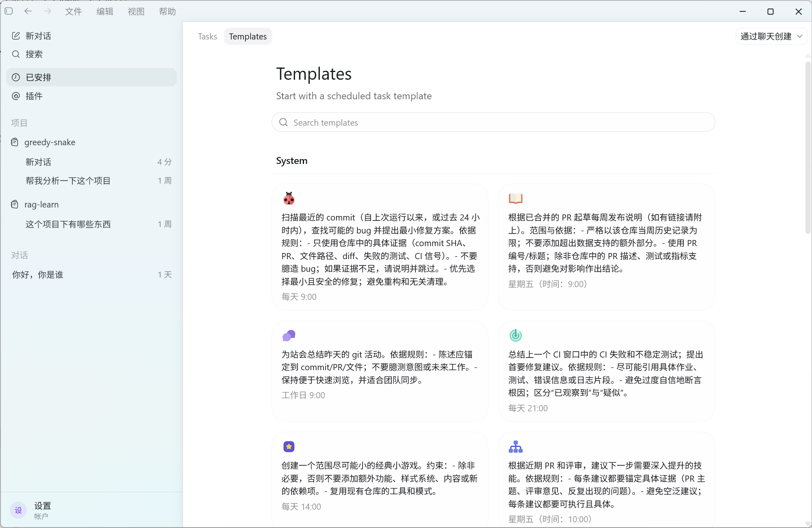Click the 星期五（时间：10:00）schedule label
This screenshot has height=528, width=812.
[x=550, y=519]
